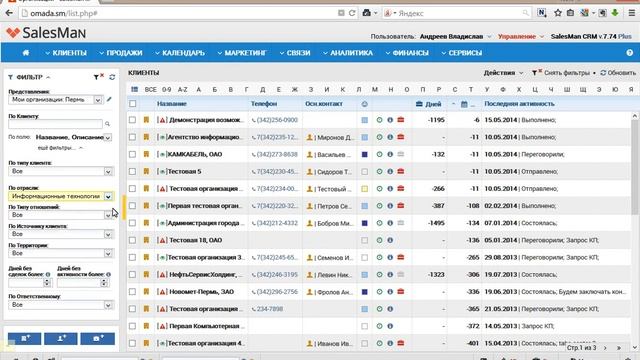Toggle the select-all checkbox in table header
Screen dimensions: 640x360
pyautogui.click(x=133, y=104)
